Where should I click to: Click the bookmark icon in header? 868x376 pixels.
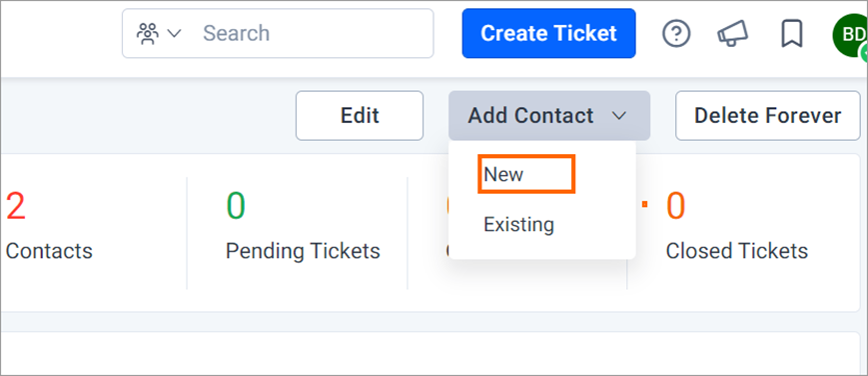(x=792, y=34)
